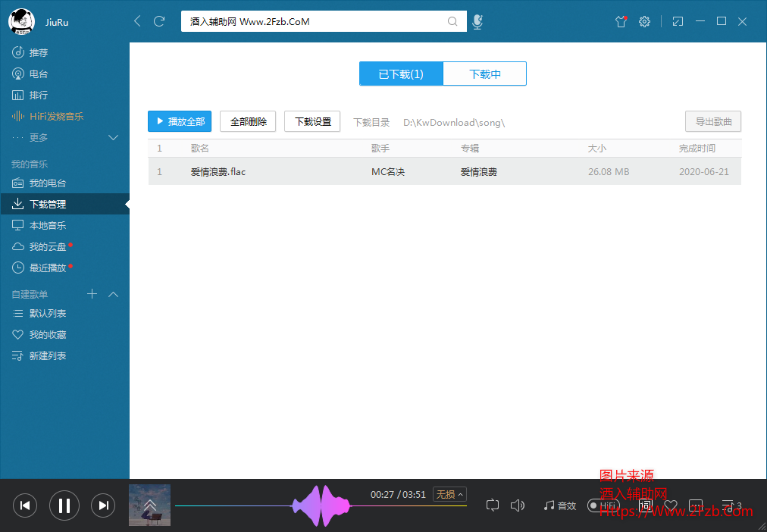Click the voice search microphone icon

(x=477, y=21)
